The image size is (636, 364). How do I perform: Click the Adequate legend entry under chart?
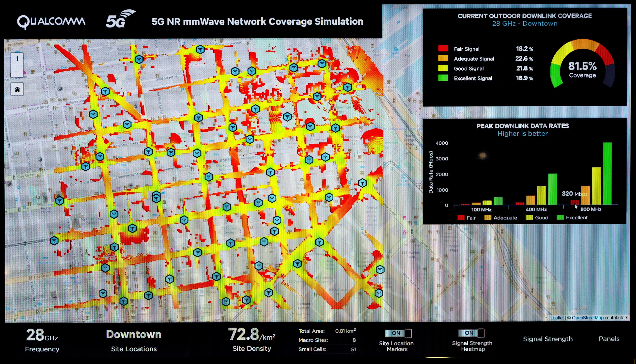[x=501, y=217]
